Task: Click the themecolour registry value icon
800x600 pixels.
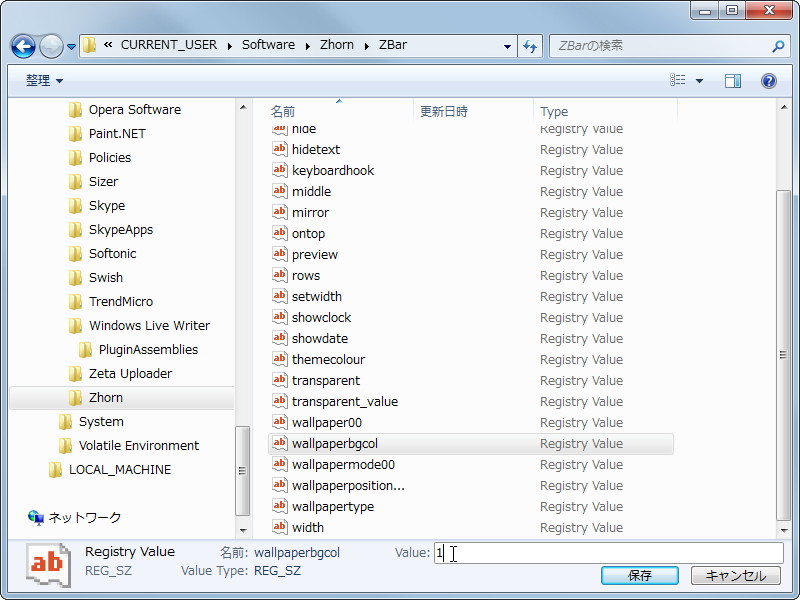Action: pyautogui.click(x=279, y=359)
